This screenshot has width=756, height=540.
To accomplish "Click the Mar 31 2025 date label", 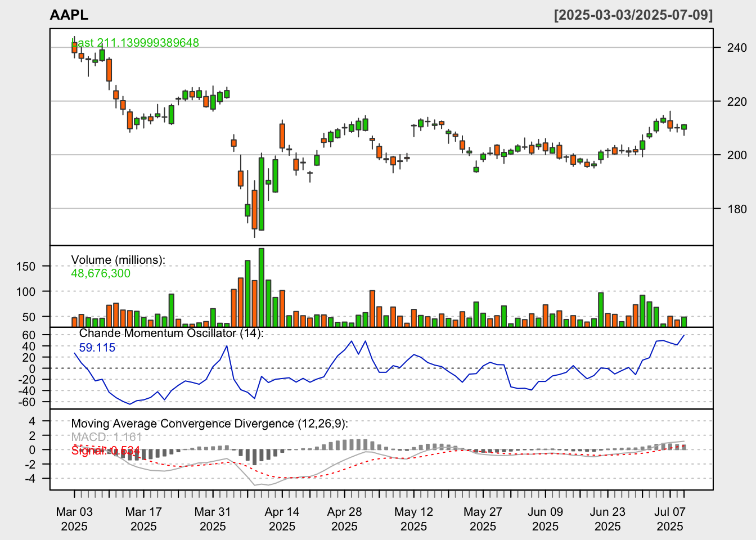I will 213,519.
